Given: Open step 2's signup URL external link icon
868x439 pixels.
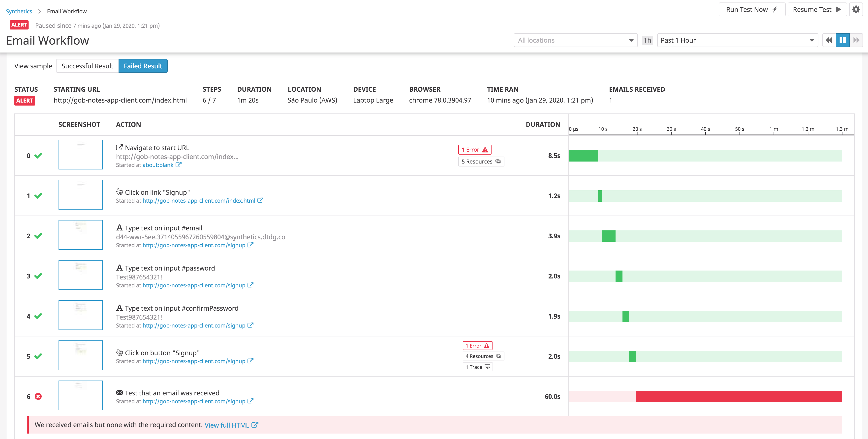Looking at the screenshot, I should click(x=250, y=245).
